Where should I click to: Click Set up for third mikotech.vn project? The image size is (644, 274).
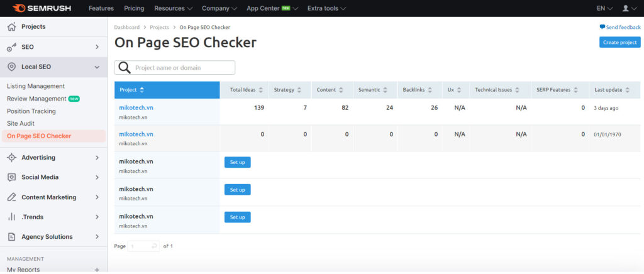(237, 162)
